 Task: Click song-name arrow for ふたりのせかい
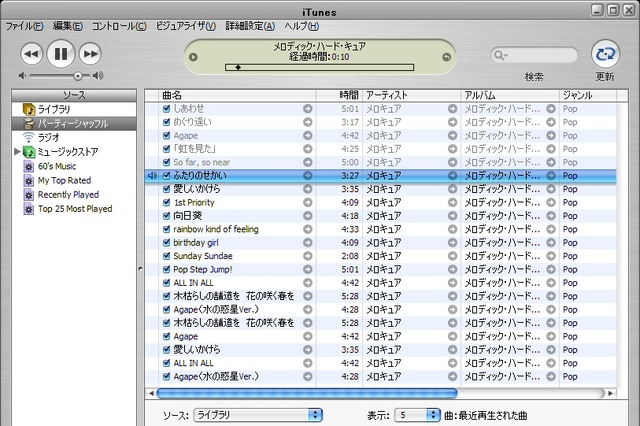click(x=308, y=175)
